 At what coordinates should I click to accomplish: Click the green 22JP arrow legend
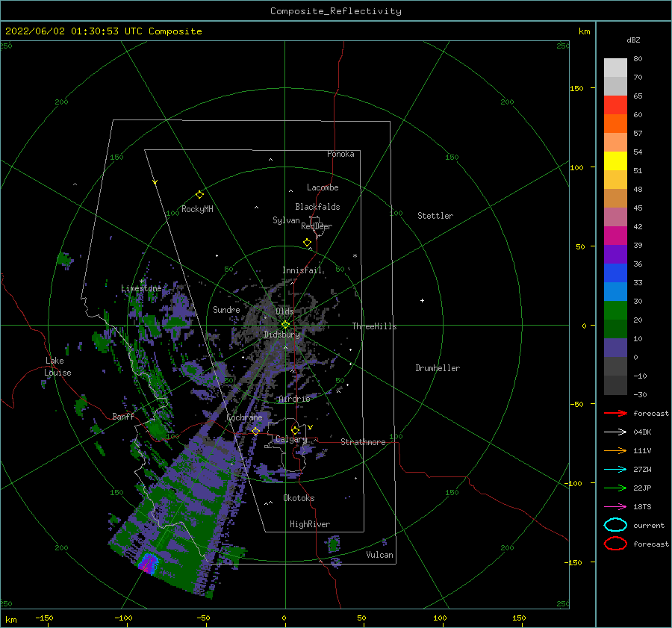tap(615, 488)
